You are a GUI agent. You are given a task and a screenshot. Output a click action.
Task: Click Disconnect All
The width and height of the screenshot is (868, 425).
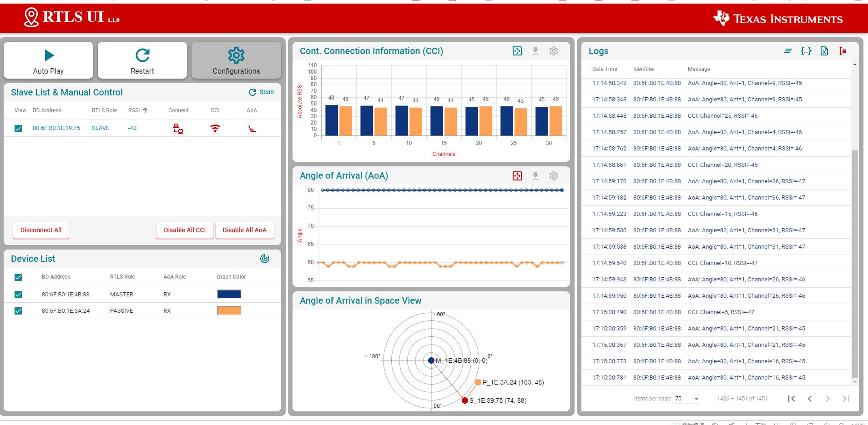[x=41, y=230]
